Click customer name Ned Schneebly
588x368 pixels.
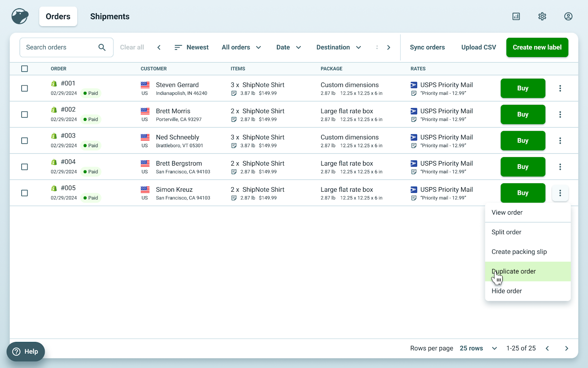[x=178, y=137]
